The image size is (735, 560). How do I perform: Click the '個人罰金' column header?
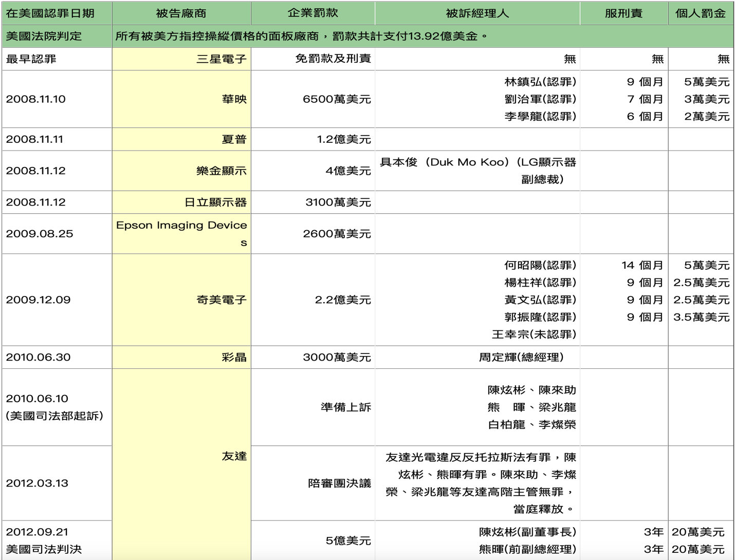701,13
